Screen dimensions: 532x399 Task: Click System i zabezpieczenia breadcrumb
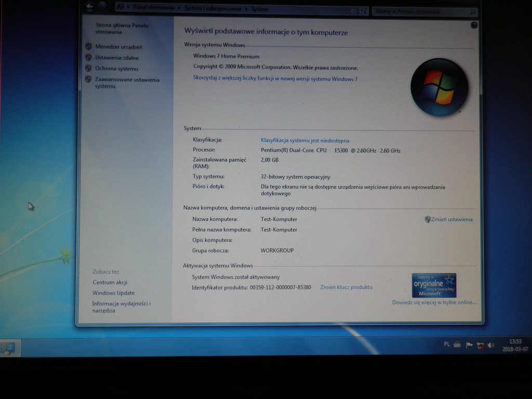click(212, 8)
